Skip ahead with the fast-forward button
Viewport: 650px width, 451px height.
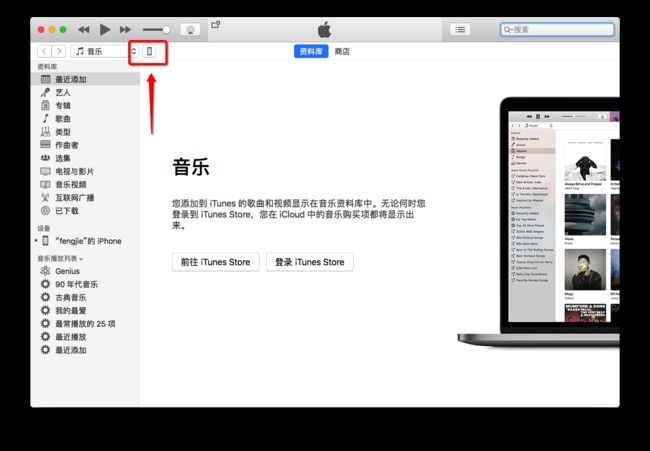point(125,29)
